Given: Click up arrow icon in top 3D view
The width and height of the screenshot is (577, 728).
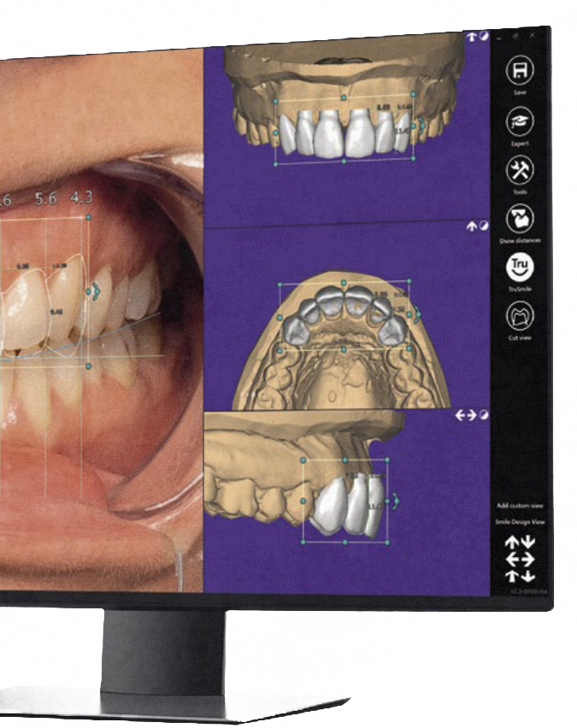Looking at the screenshot, I should click(471, 37).
